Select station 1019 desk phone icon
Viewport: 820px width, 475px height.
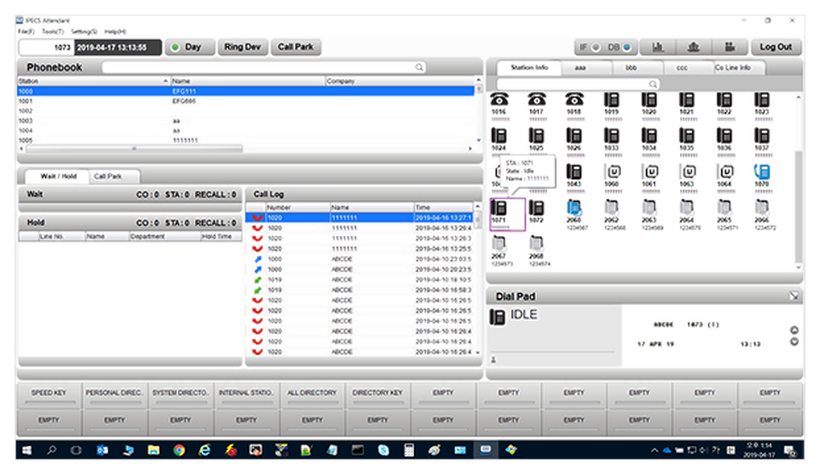point(611,99)
